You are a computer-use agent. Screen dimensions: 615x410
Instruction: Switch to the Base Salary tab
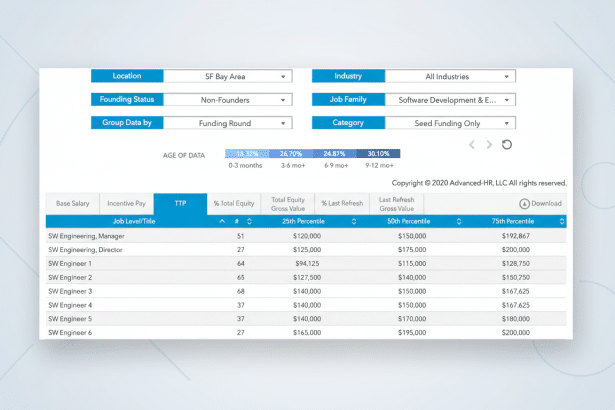coord(73,204)
